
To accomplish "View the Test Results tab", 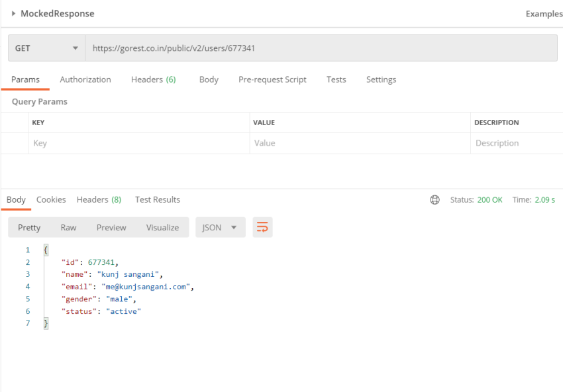I will click(158, 199).
